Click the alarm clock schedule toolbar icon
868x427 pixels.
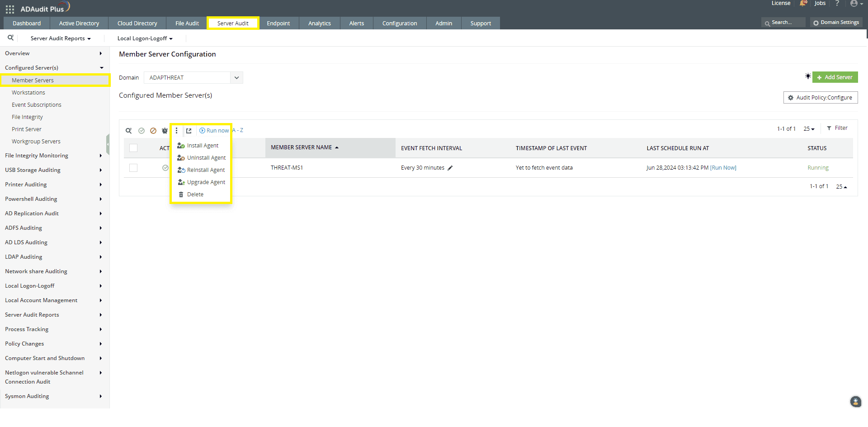click(x=165, y=131)
